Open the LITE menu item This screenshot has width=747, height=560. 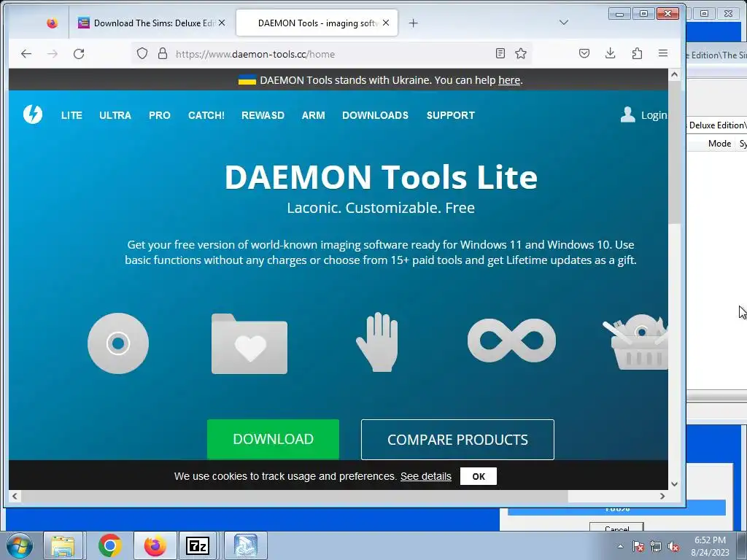click(x=71, y=115)
